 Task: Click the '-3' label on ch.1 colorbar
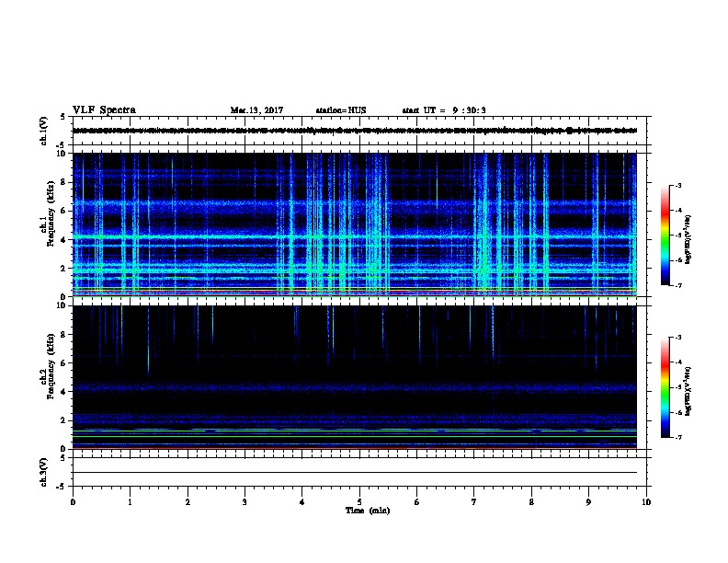[677, 185]
